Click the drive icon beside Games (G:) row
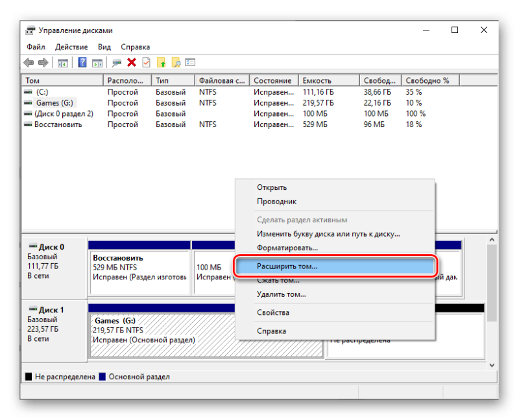 click(28, 103)
